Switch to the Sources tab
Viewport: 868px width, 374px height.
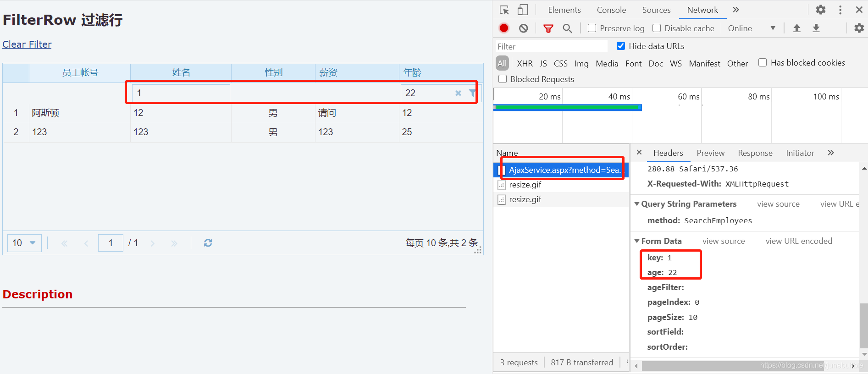tap(656, 10)
